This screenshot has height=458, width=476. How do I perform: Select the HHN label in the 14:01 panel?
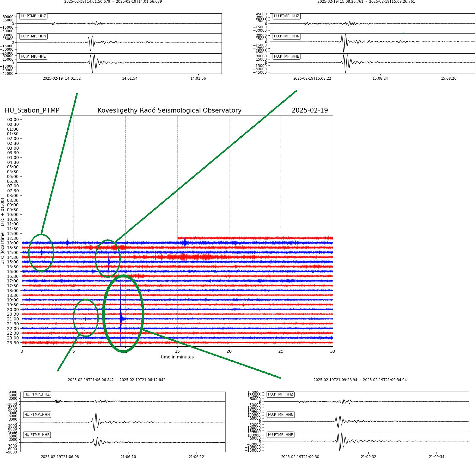33,36
